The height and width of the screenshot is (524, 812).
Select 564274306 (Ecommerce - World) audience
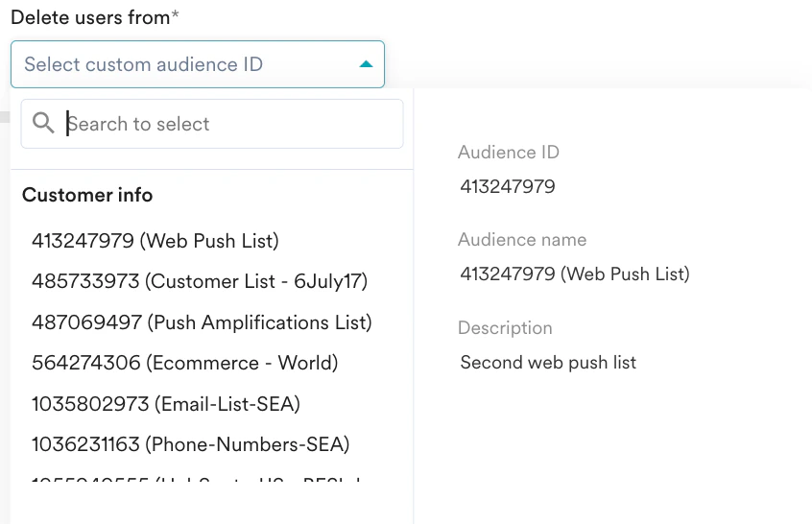click(184, 363)
